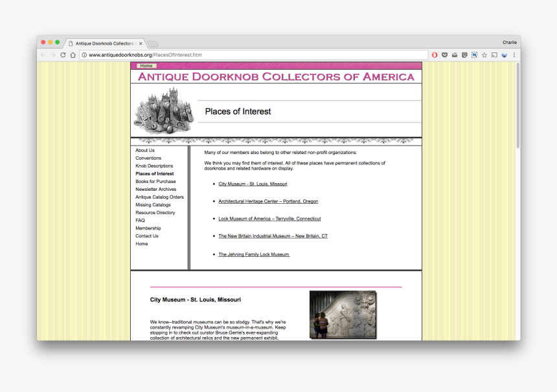Bookmark this page with the star icon
This screenshot has width=557, height=392.
coord(484,55)
